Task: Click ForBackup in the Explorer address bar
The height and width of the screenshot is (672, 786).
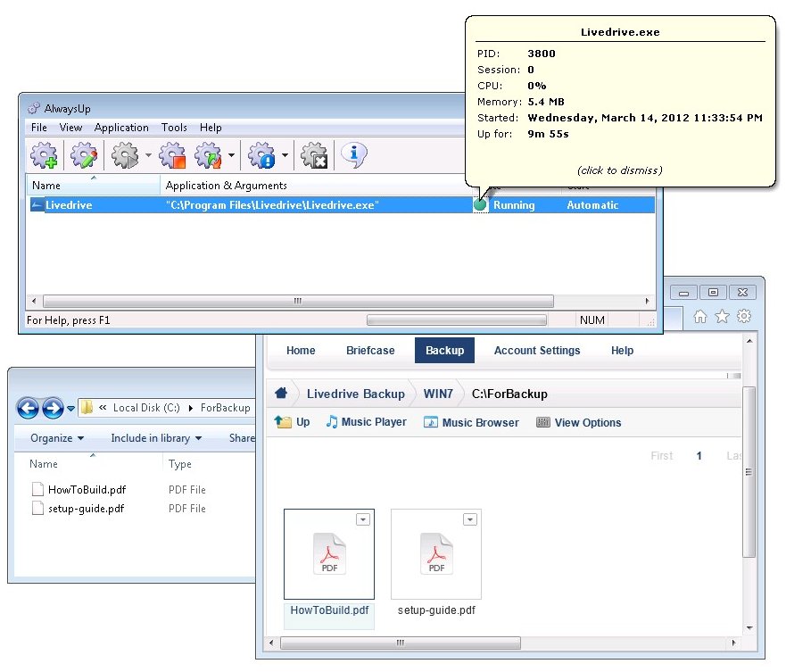Action: point(225,408)
